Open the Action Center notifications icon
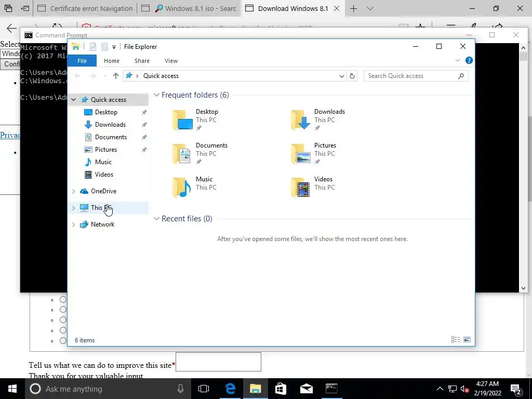The height and width of the screenshot is (399, 532). click(x=516, y=389)
